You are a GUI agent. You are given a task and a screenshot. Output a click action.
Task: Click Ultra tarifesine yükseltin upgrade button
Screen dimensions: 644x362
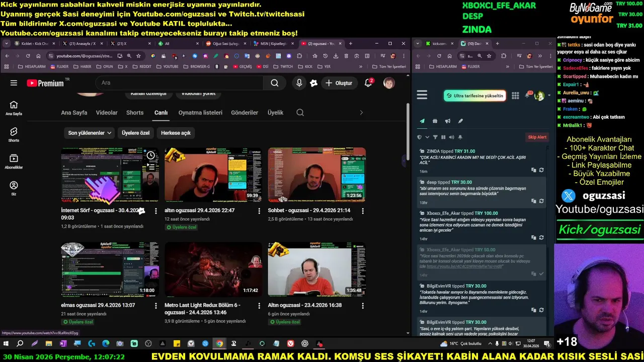[x=474, y=96]
